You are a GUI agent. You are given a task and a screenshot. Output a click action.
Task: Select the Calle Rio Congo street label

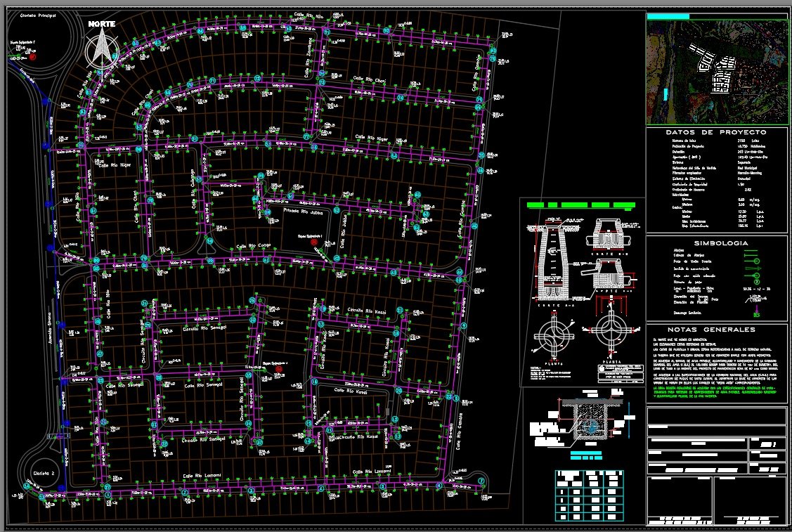[247, 245]
